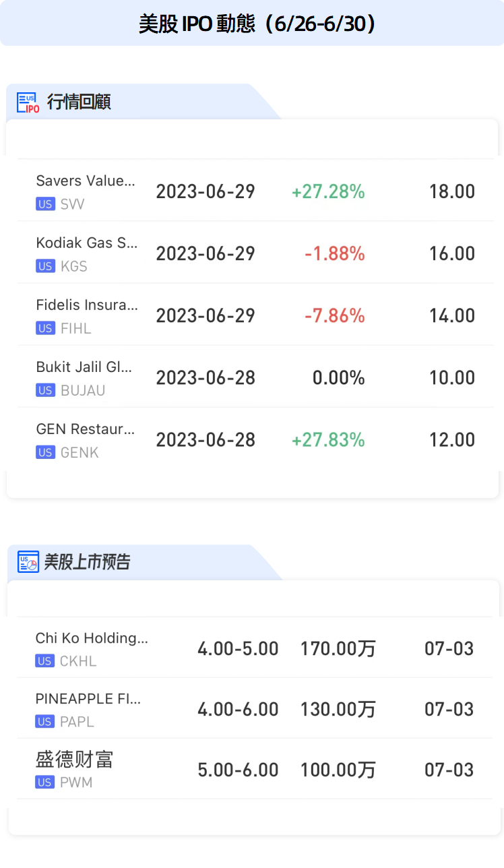Open the Savers Value stock name
Image resolution: width=504 pixels, height=868 pixels.
86,181
